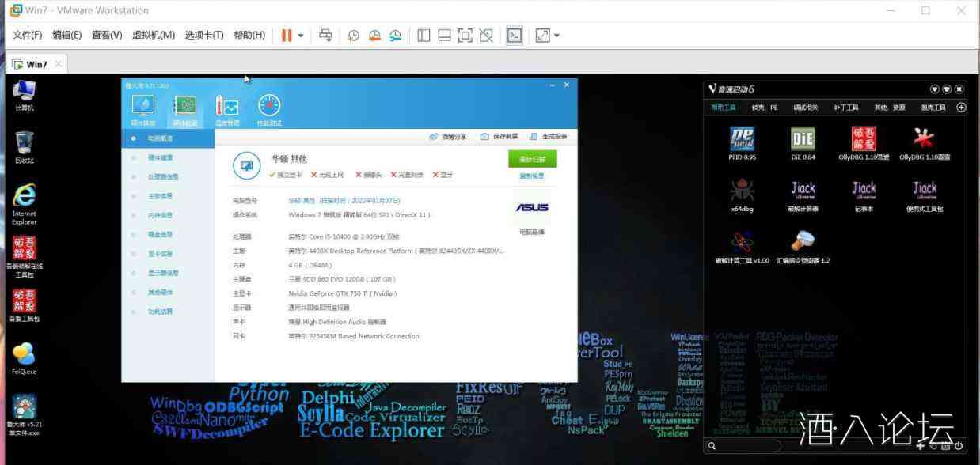This screenshot has height=465, width=980.
Task: Launch the OllyDBG 1.10 with splat icon
Action: click(x=925, y=143)
